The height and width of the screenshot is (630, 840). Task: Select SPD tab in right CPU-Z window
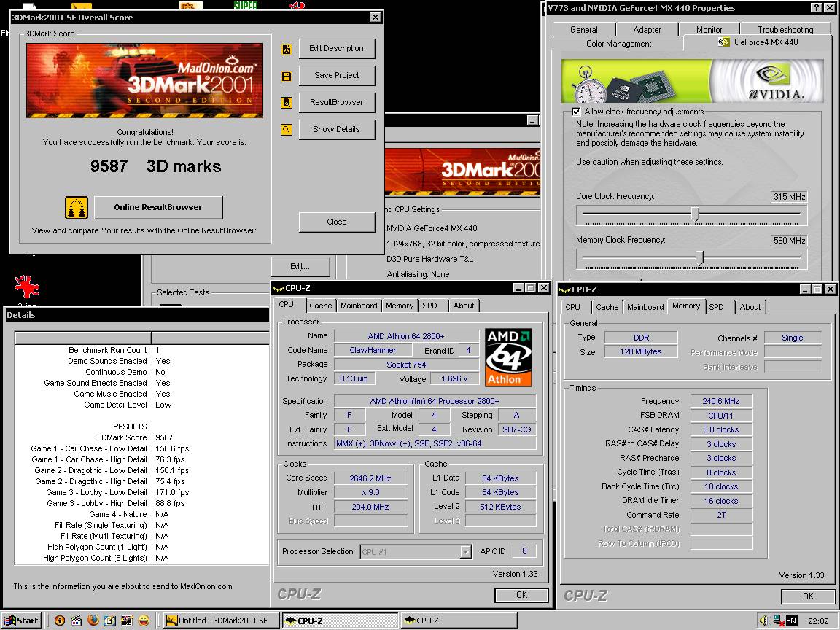(716, 307)
